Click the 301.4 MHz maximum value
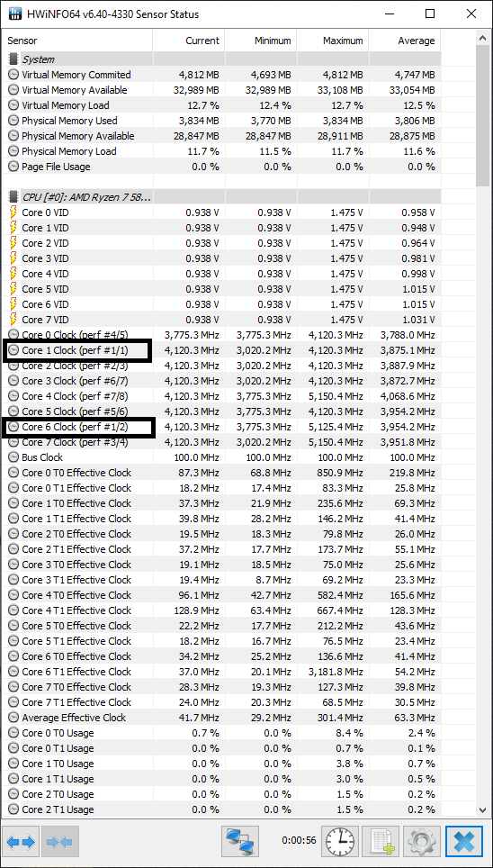 pyautogui.click(x=338, y=718)
